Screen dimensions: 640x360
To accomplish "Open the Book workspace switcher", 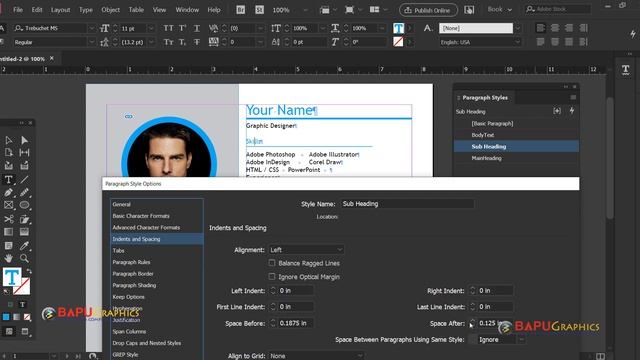I will click(499, 9).
